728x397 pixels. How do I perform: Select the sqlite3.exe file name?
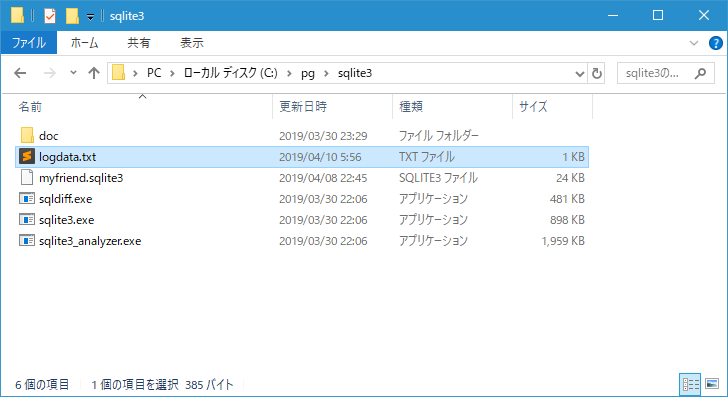pyautogui.click(x=66, y=220)
